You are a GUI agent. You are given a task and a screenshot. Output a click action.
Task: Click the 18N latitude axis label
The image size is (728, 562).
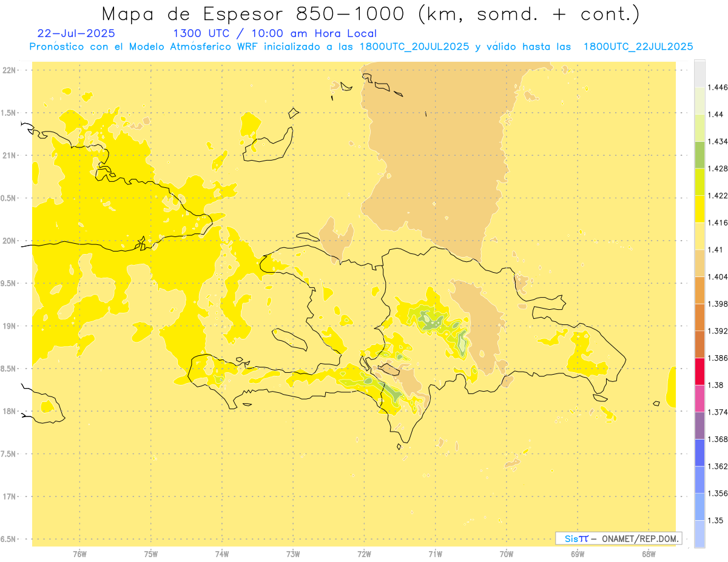click(x=10, y=411)
